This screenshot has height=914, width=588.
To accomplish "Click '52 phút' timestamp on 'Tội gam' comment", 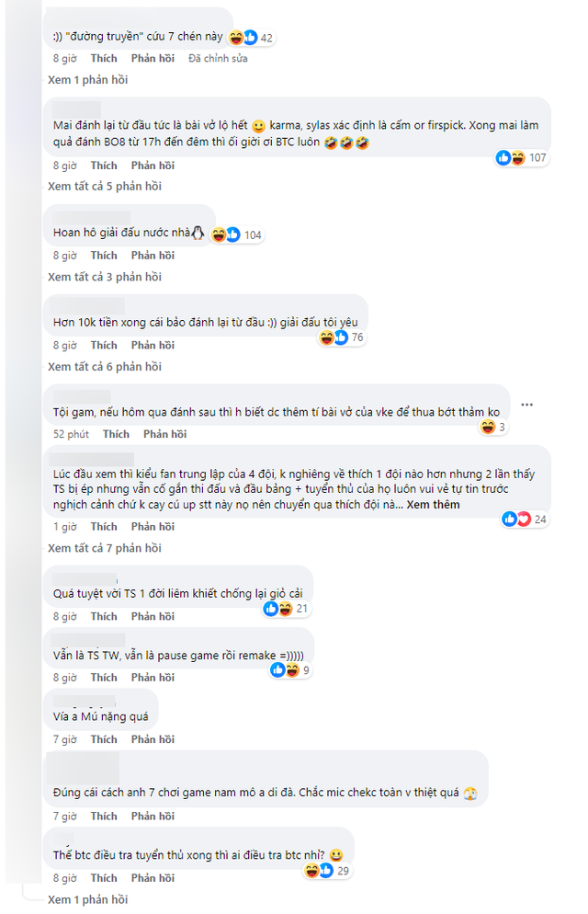I will [x=71, y=434].
